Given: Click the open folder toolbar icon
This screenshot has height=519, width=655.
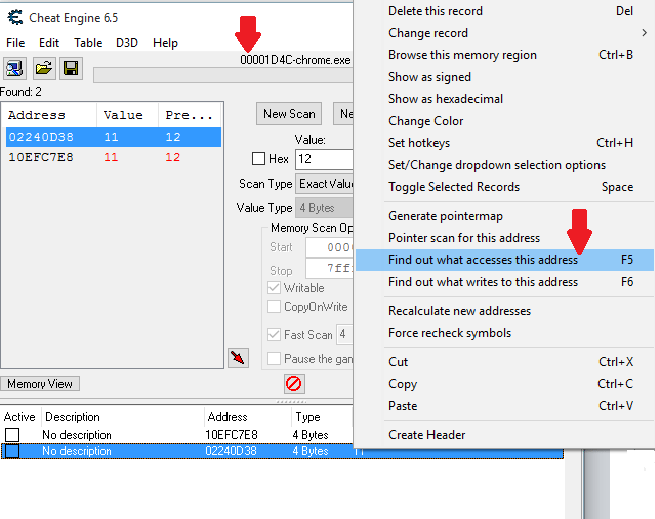Looking at the screenshot, I should coord(44,69).
